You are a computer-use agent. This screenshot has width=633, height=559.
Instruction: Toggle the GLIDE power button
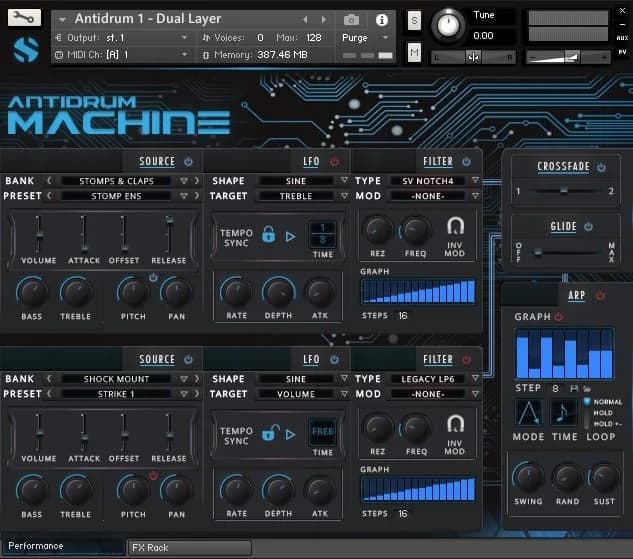[588, 226]
